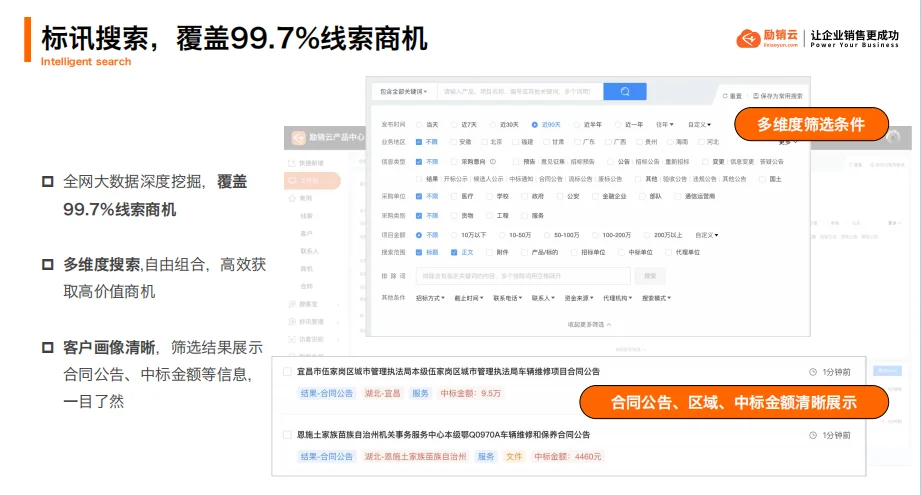The height and width of the screenshot is (495, 921).
Task: Check the 采购意向 info type checkbox
Action: (453, 161)
